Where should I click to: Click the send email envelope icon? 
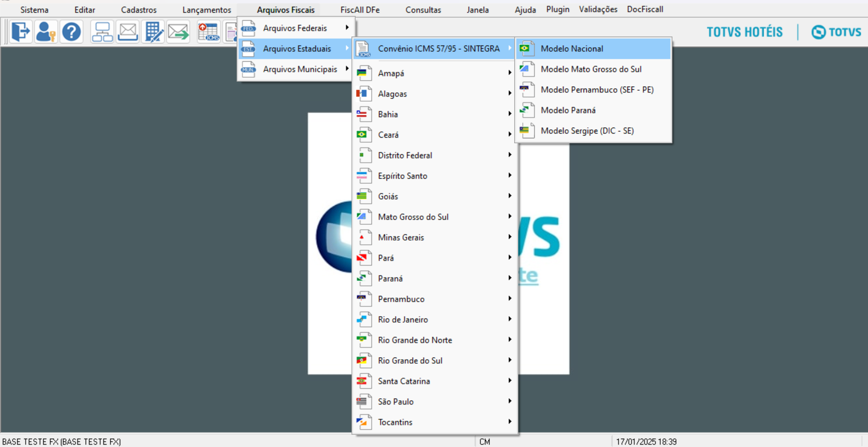tap(178, 31)
